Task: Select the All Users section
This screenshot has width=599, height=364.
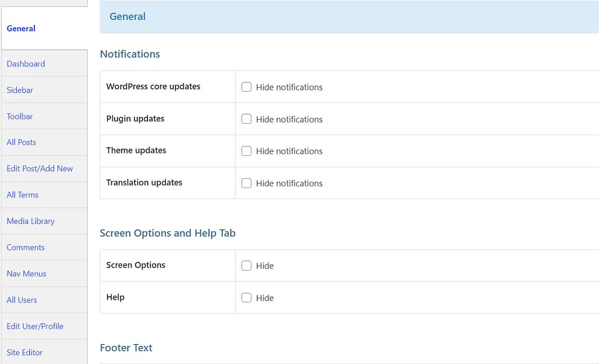Action: [x=22, y=300]
